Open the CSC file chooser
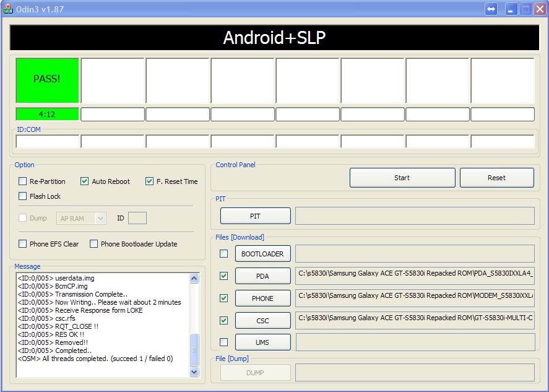The width and height of the screenshot is (549, 392). (x=262, y=321)
